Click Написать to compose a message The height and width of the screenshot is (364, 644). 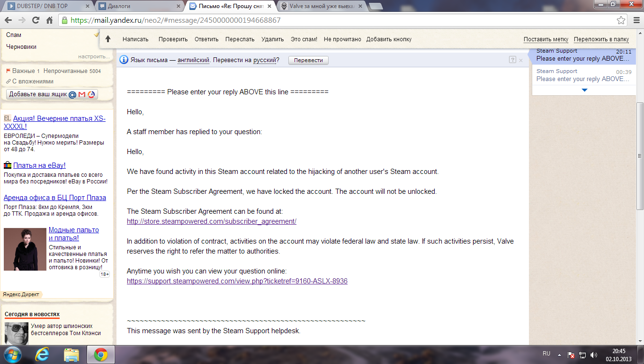point(135,39)
